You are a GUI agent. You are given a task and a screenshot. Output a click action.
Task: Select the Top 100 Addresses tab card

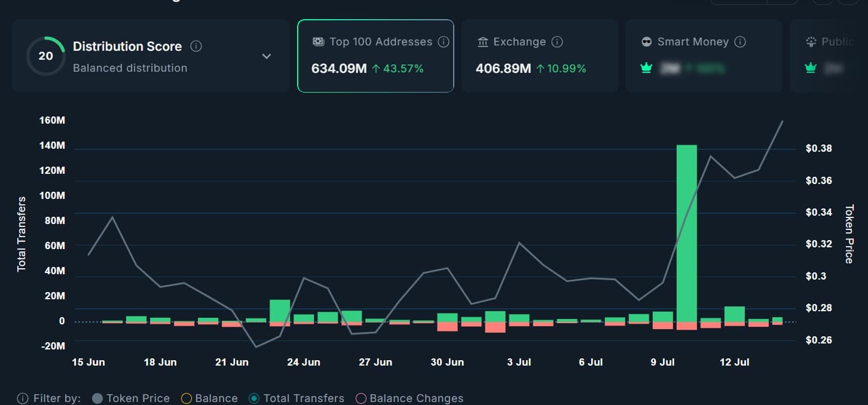click(x=375, y=56)
